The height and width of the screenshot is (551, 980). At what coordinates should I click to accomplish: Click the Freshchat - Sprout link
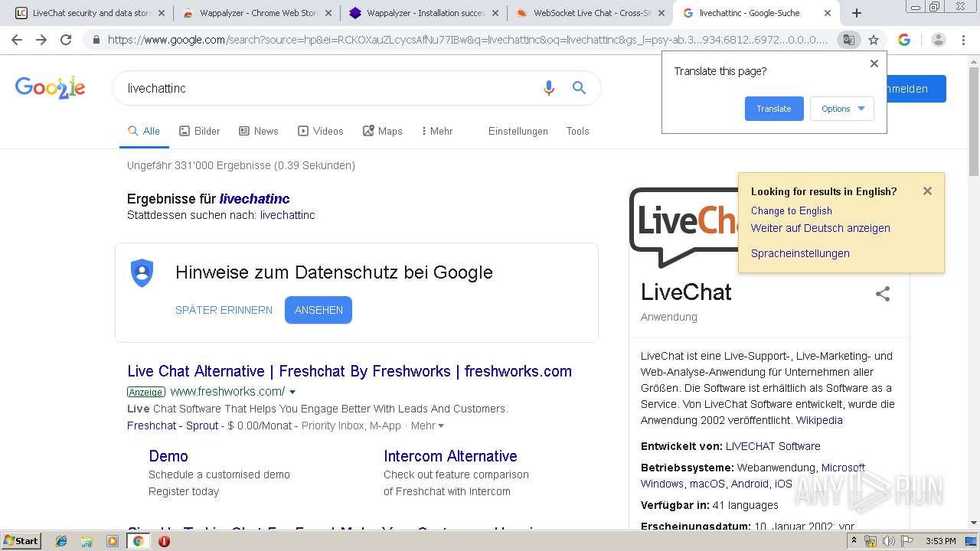(x=173, y=425)
